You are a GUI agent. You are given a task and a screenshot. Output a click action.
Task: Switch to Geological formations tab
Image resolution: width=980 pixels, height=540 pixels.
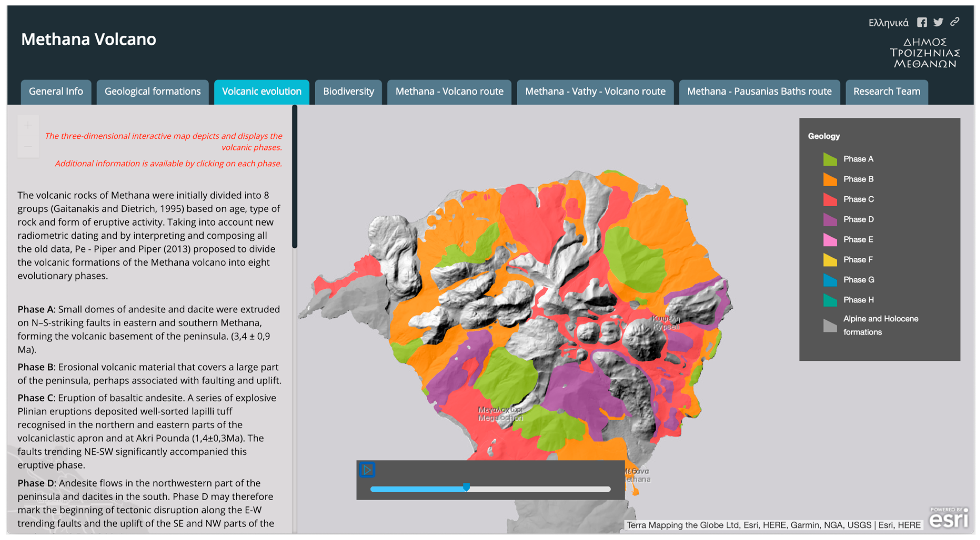click(x=153, y=92)
